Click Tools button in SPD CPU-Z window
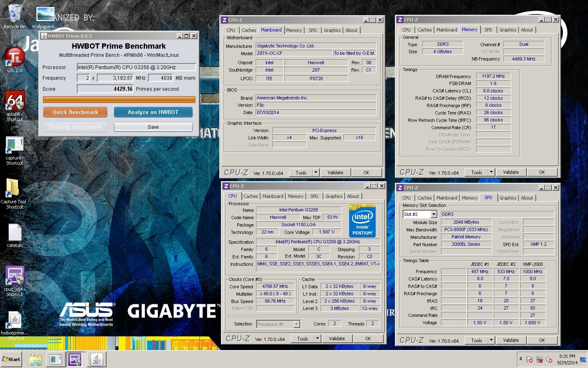588x368 pixels. coord(477,340)
